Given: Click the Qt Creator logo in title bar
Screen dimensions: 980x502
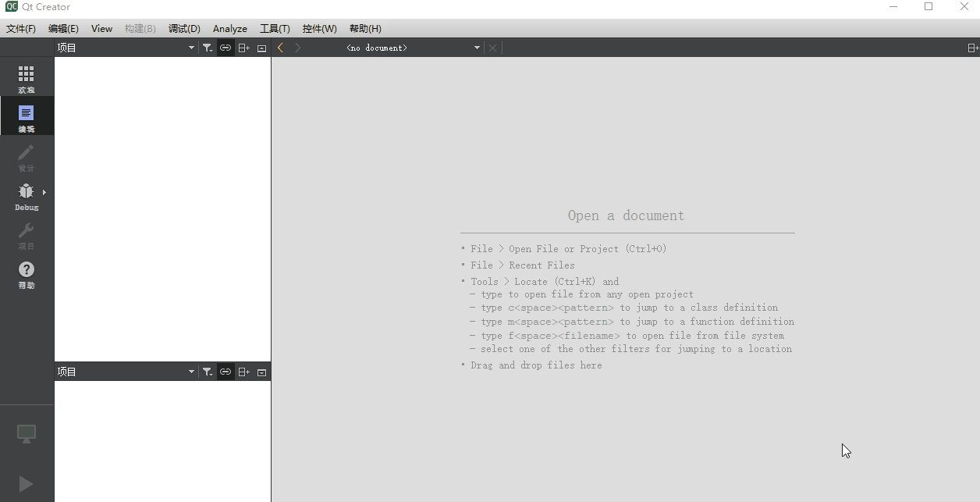Looking at the screenshot, I should coord(12,7).
